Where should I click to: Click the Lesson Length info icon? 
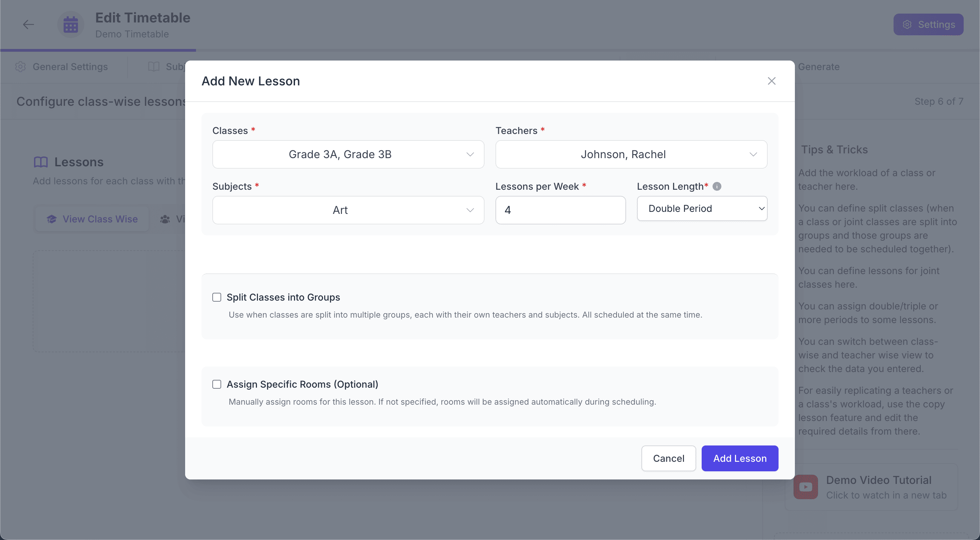point(717,186)
